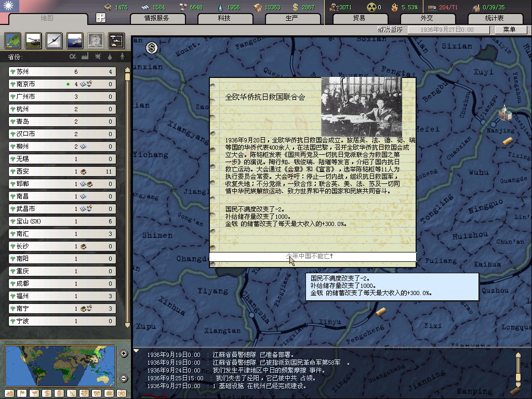Select province 广州市 in the list
The height and width of the screenshot is (399, 532).
(62, 97)
